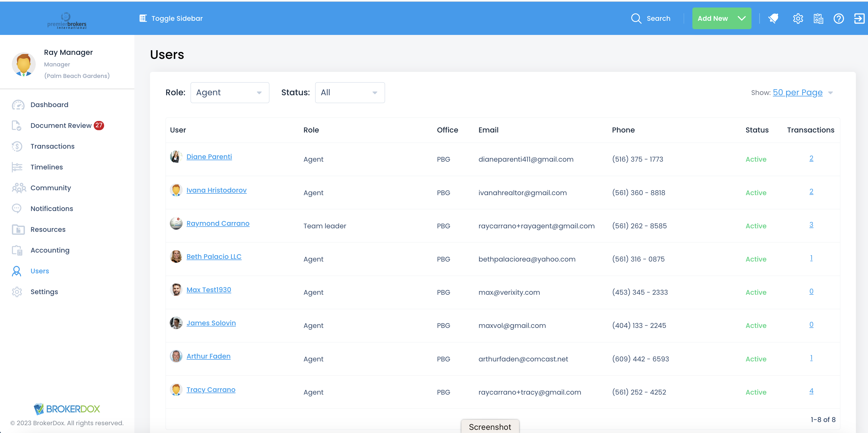The image size is (868, 433).
Task: Click Beth Palacio LLC's avatar thumbnail
Action: point(176,257)
